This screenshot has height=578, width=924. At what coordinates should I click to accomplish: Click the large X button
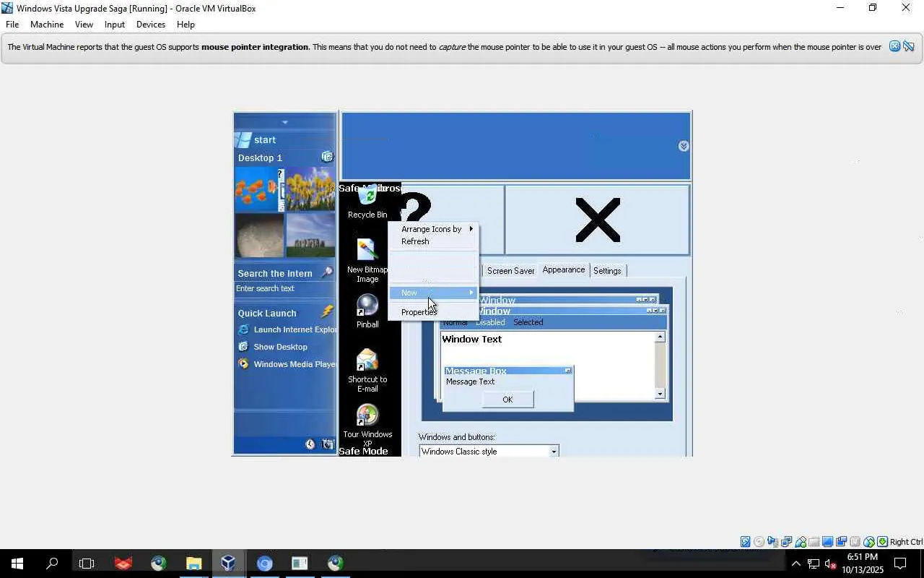[598, 220]
